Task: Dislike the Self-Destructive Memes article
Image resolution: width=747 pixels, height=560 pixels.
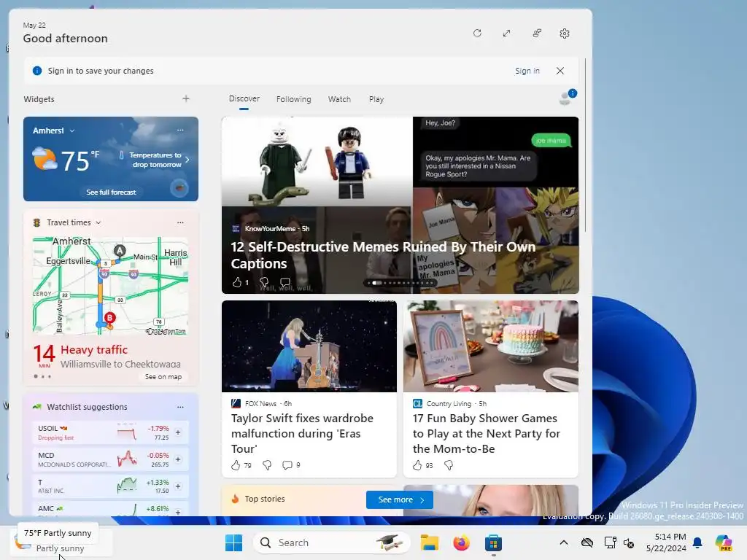Action: click(264, 282)
